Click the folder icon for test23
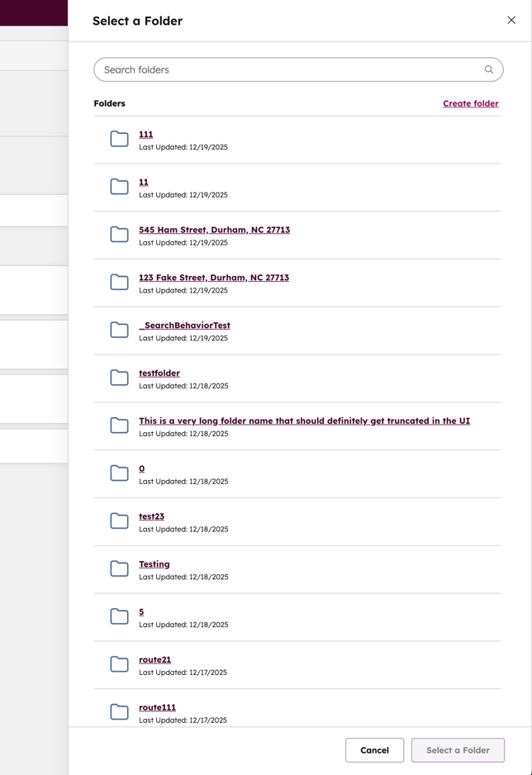Viewport: 532px width, 775px height. point(120,521)
